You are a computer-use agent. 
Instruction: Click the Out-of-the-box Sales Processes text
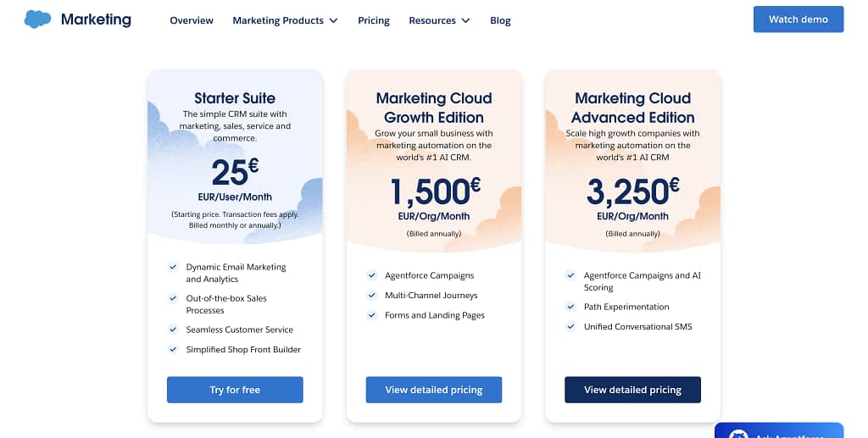[226, 304]
